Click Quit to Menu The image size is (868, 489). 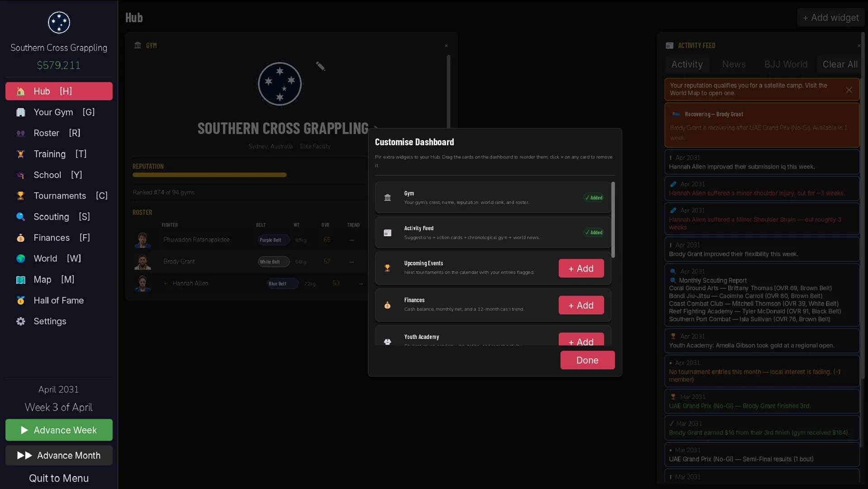click(59, 478)
